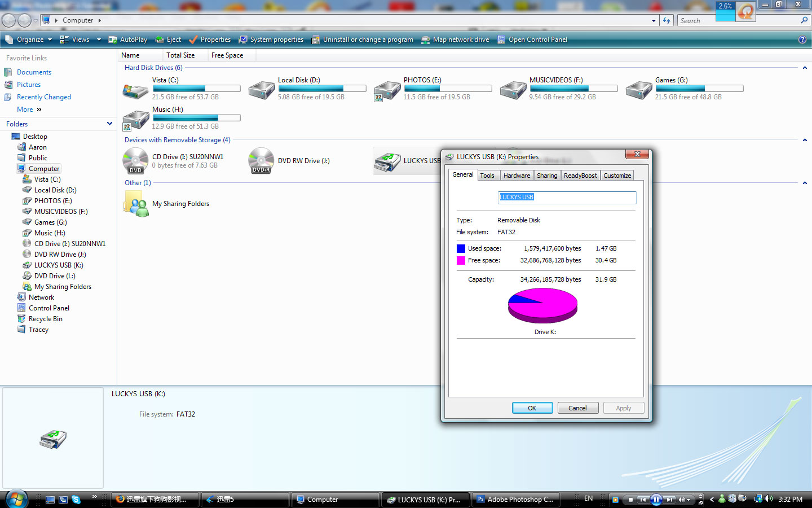812x508 pixels.
Task: Switch to the ReadyBoost tab
Action: (580, 176)
